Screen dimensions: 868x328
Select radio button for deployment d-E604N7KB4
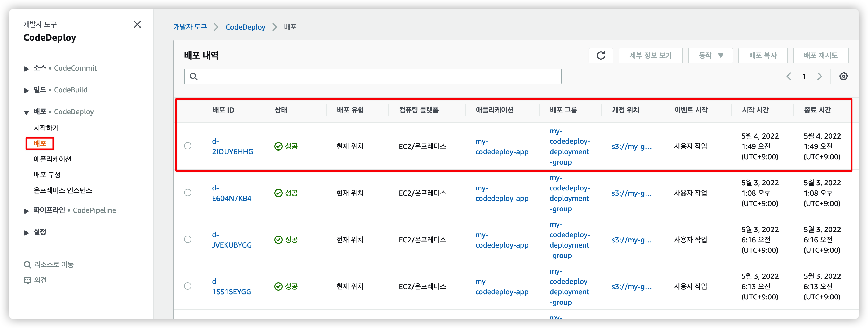coord(188,193)
